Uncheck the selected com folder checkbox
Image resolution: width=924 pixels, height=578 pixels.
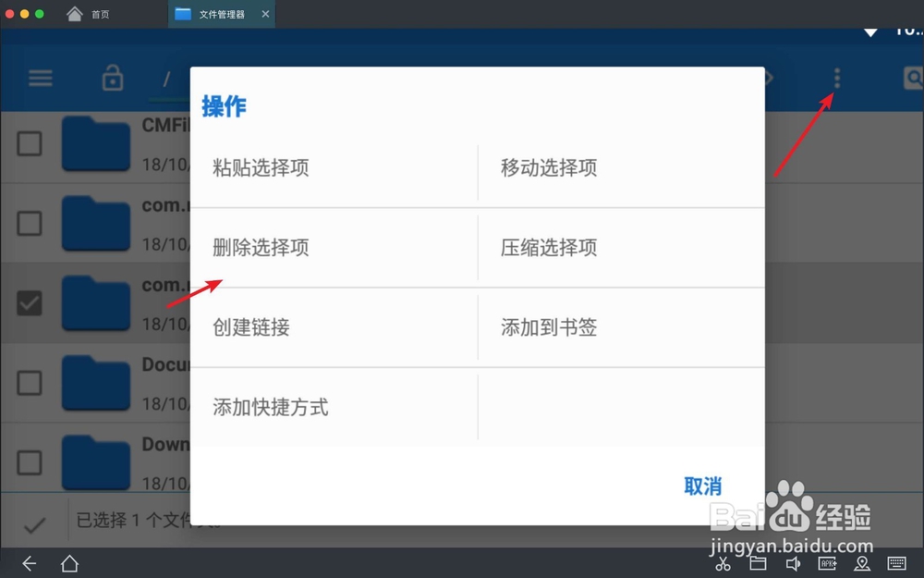click(x=29, y=303)
